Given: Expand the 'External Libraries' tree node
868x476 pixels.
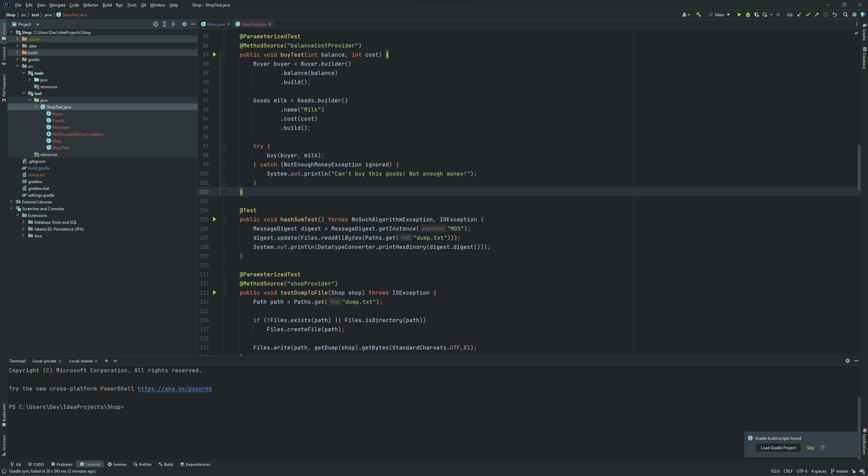Looking at the screenshot, I should 11,202.
